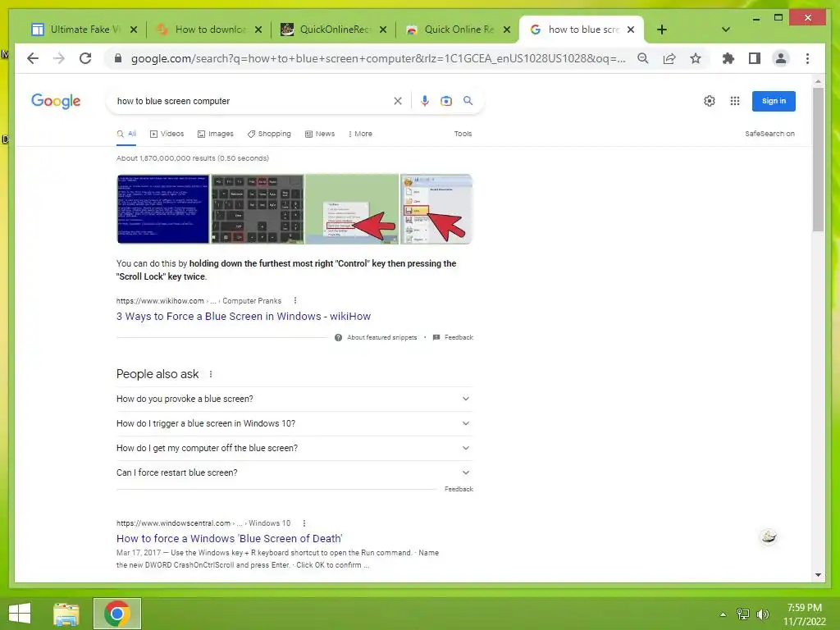
Task: Expand 'How do I get my computer off the blue screen?'
Action: pyautogui.click(x=294, y=448)
